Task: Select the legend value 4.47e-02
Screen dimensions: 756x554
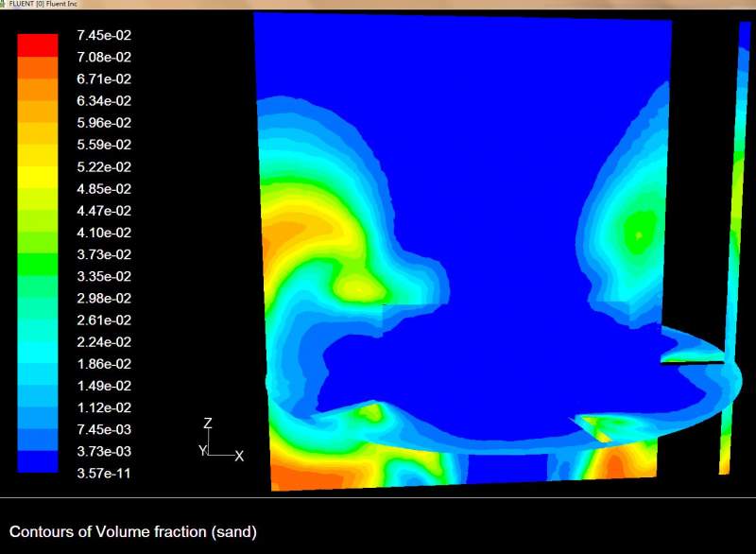Action: point(104,211)
